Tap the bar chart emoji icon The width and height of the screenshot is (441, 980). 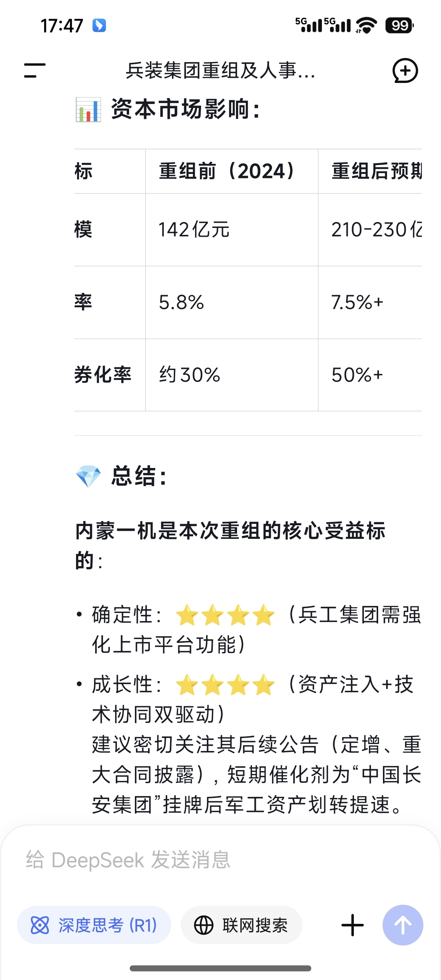88,110
